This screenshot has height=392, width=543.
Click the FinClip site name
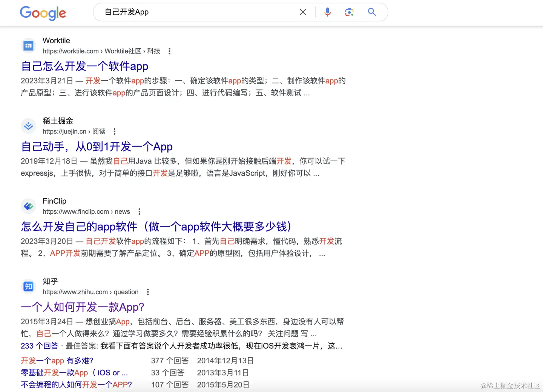[x=54, y=201]
